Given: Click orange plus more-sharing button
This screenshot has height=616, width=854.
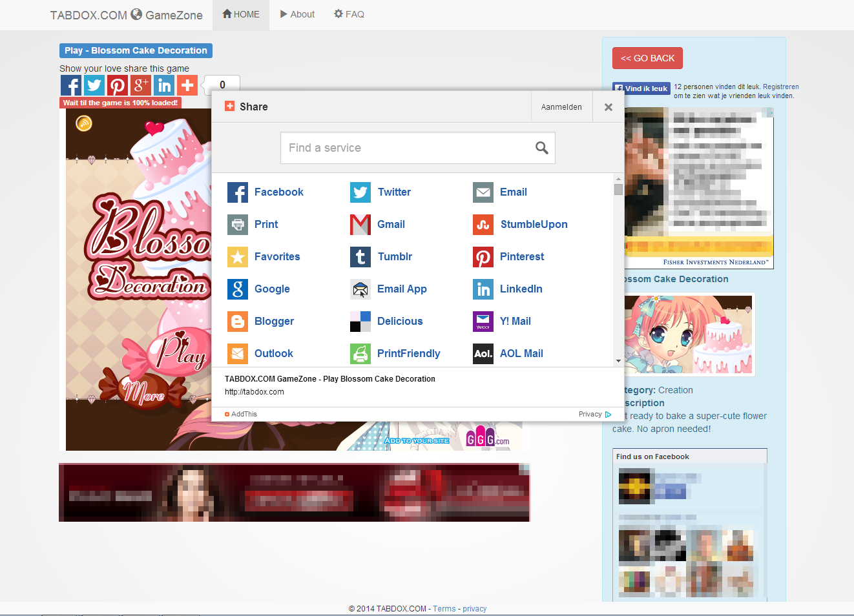Looking at the screenshot, I should point(187,85).
